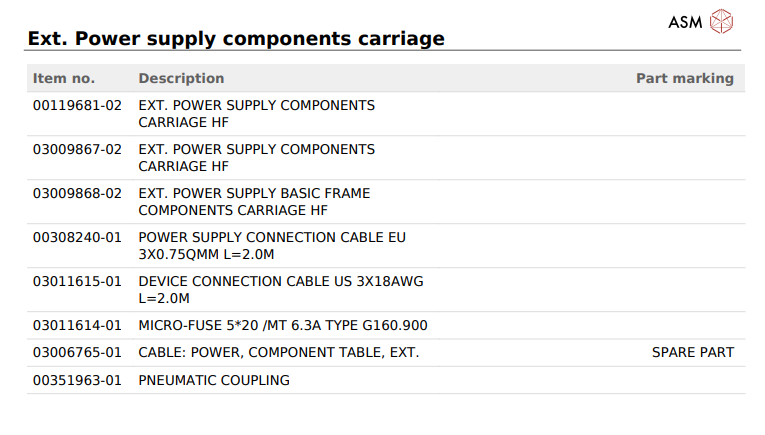Select the Description column header
This screenshot has width=765, height=435.
[181, 79]
